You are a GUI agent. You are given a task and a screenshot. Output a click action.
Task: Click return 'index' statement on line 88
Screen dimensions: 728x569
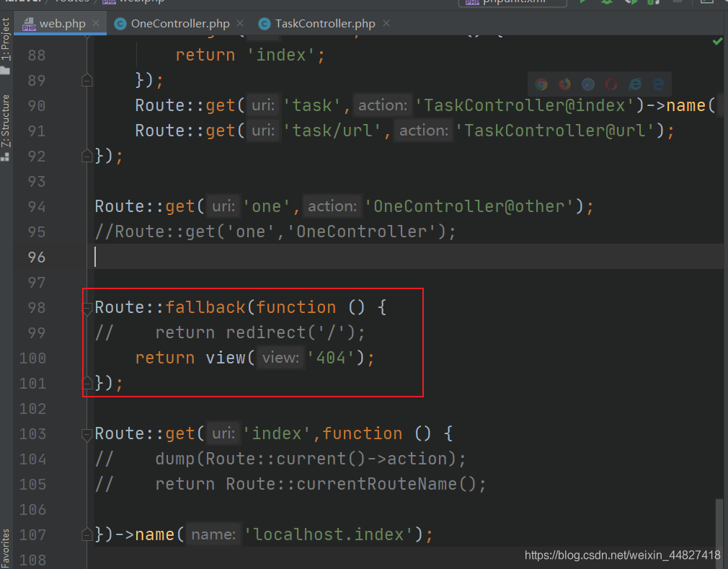coord(250,55)
